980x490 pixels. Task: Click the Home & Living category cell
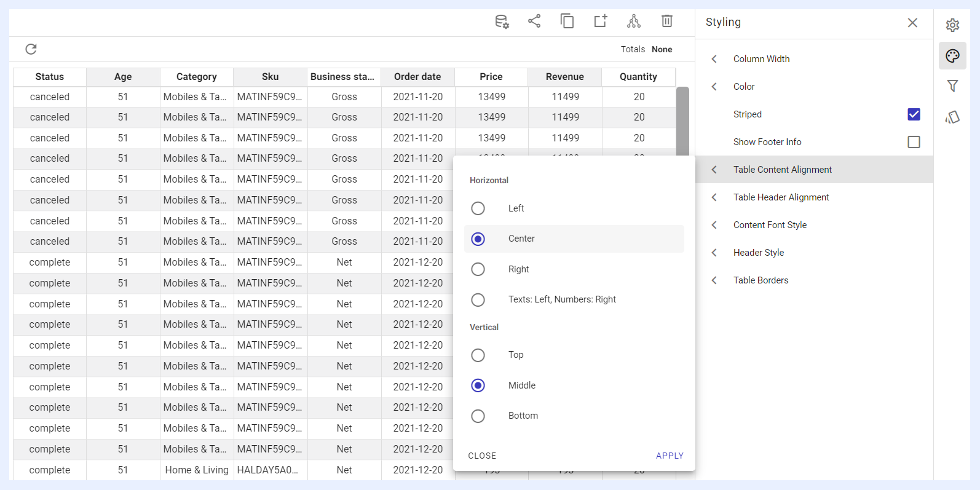[x=197, y=470]
